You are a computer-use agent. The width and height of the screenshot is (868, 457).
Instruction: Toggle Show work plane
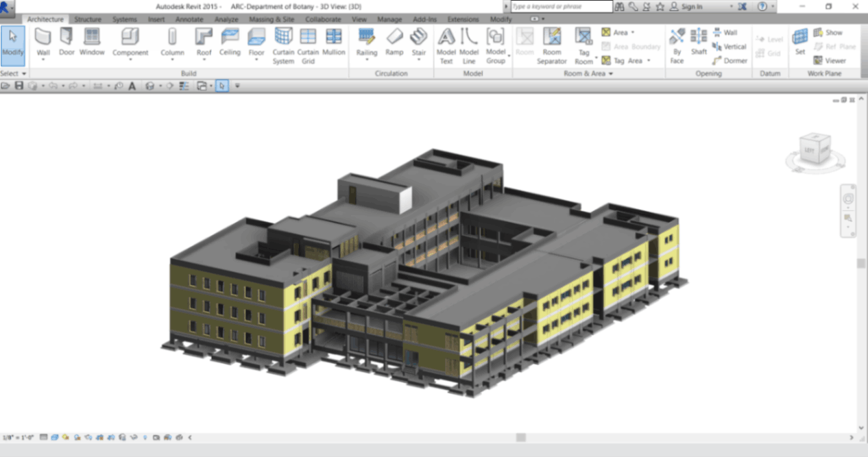828,32
